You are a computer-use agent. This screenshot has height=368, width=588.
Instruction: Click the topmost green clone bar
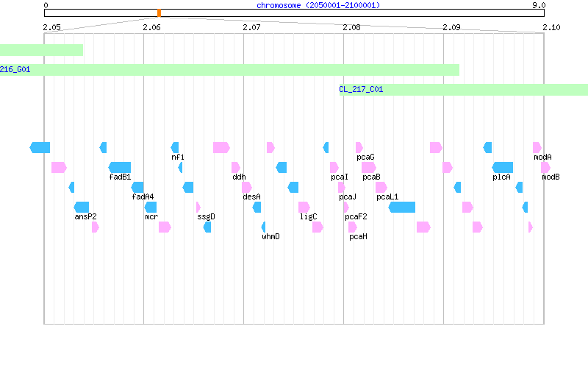click(41, 50)
